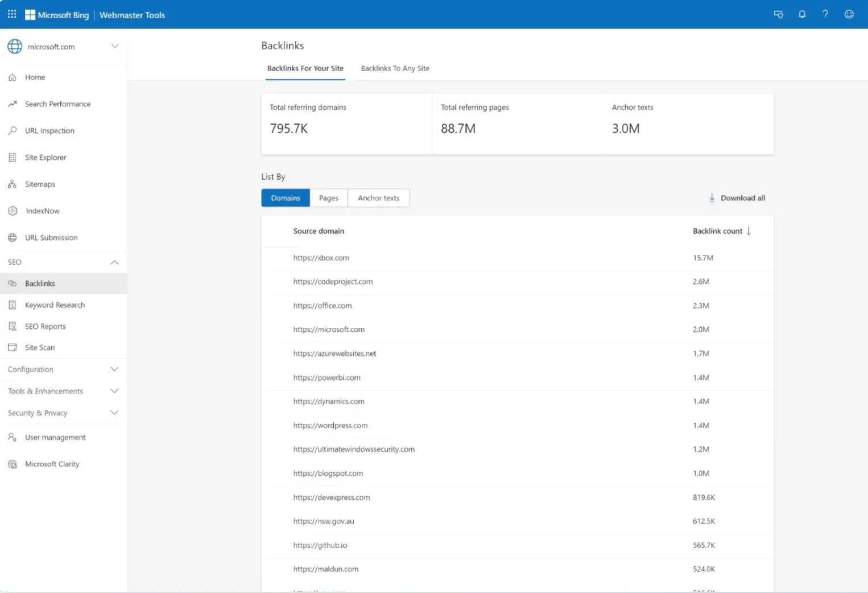This screenshot has height=593, width=868.
Task: Click the Search Performance trend icon
Action: (x=13, y=104)
